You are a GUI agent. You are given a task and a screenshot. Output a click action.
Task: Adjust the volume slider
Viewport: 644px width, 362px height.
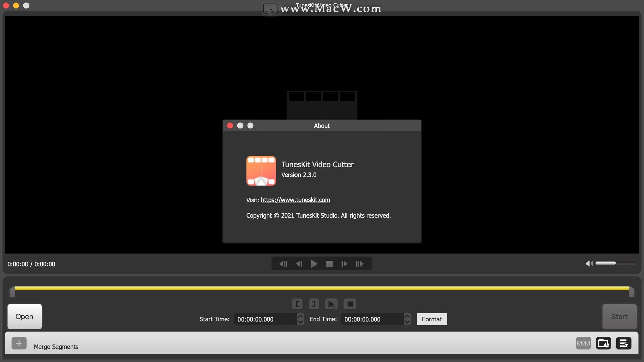point(615,263)
